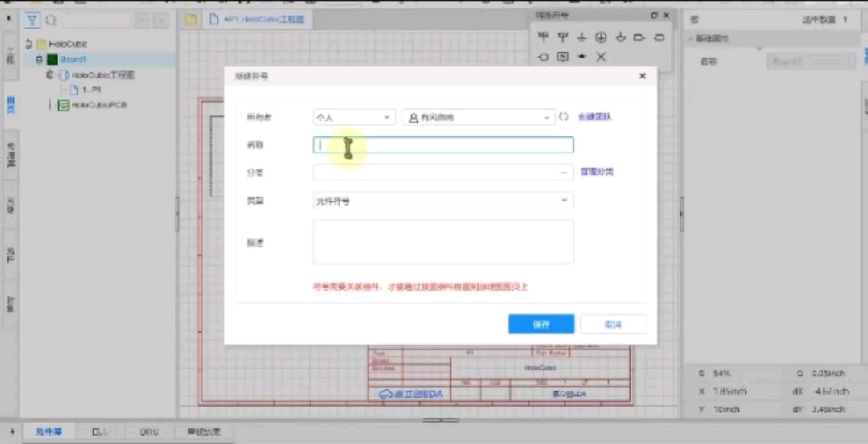The image size is (868, 444).
Task: Click the description text area in dialog
Action: pos(443,242)
